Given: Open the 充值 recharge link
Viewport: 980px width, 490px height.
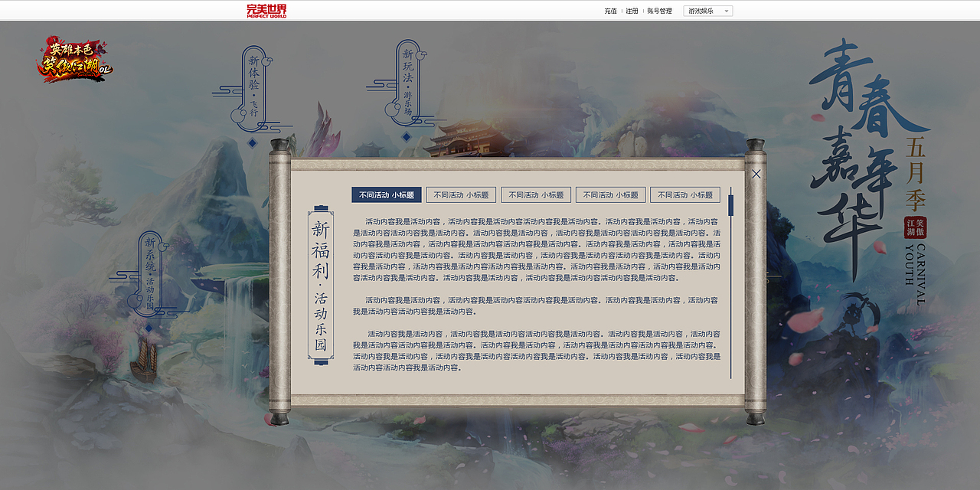Looking at the screenshot, I should pos(610,11).
